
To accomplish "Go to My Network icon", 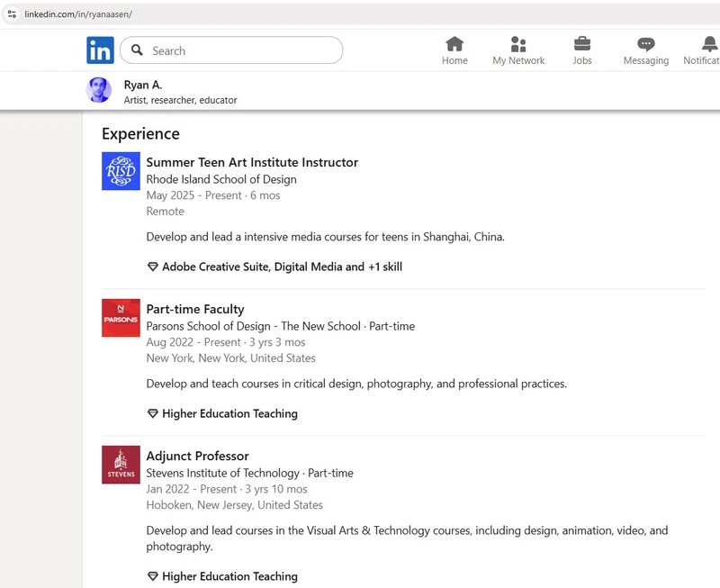I will [518, 44].
